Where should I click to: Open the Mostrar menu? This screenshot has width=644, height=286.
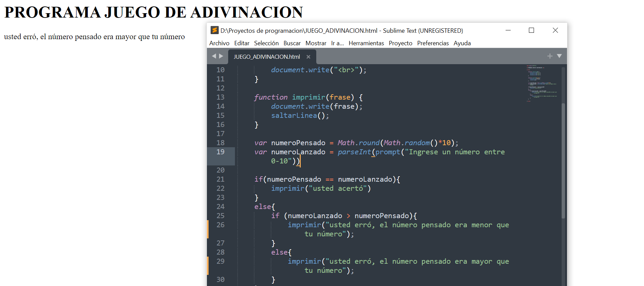[316, 43]
